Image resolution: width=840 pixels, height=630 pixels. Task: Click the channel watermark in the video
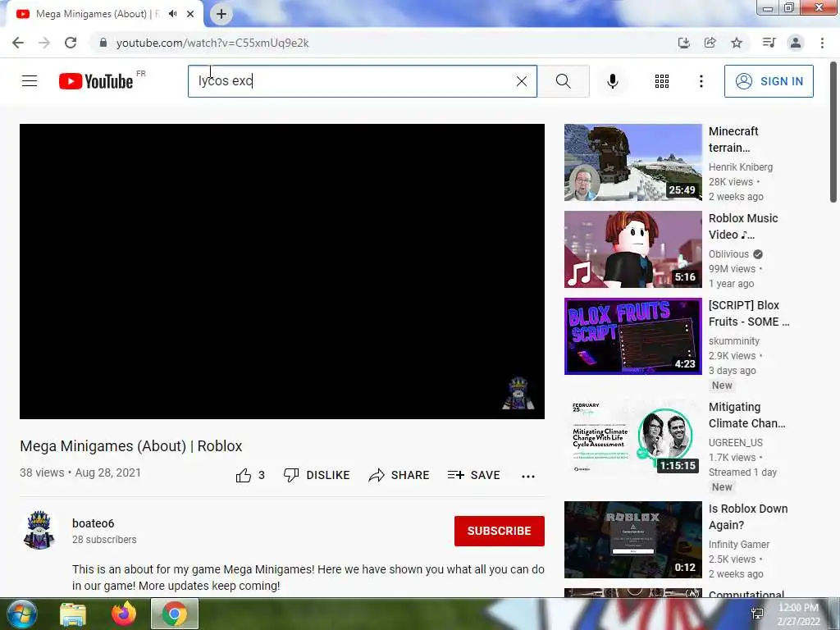(x=518, y=393)
